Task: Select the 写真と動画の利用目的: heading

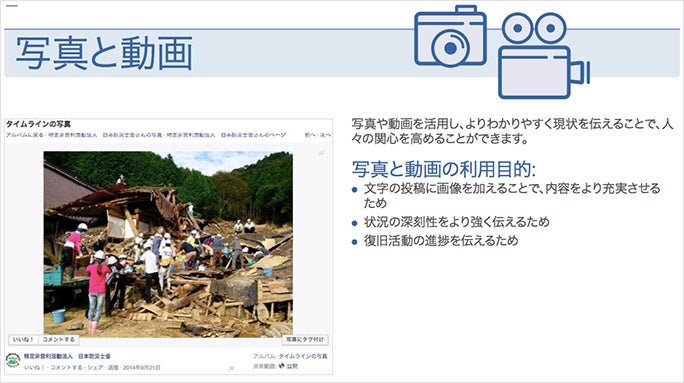Action: point(444,169)
